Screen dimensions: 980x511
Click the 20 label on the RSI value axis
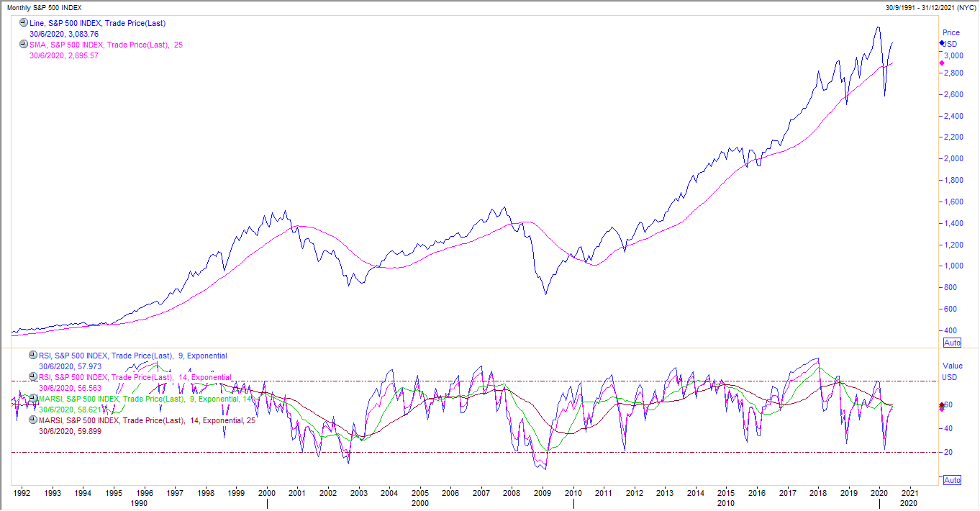tap(948, 452)
